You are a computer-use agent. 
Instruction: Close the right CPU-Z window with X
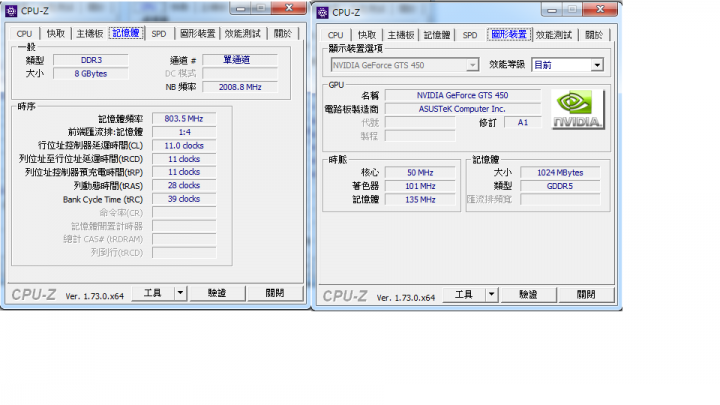click(x=600, y=9)
